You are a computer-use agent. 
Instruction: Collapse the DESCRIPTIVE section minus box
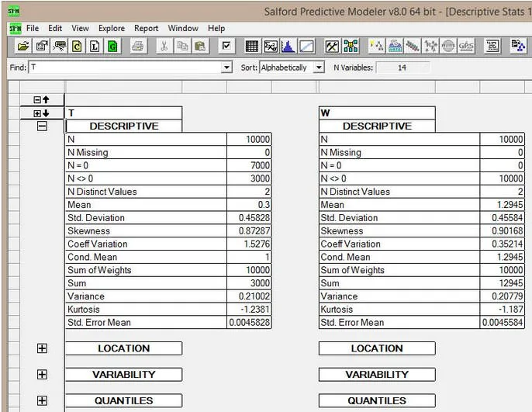[x=42, y=126]
